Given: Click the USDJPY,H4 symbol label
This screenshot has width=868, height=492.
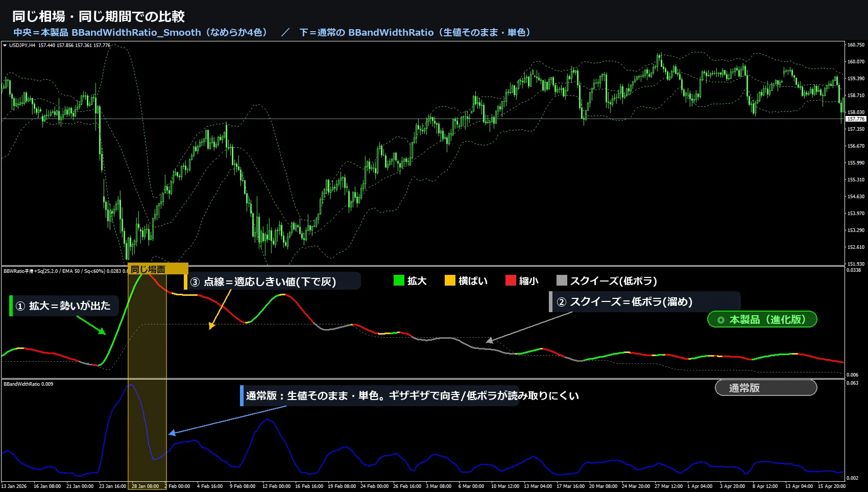Looking at the screenshot, I should pyautogui.click(x=22, y=45).
